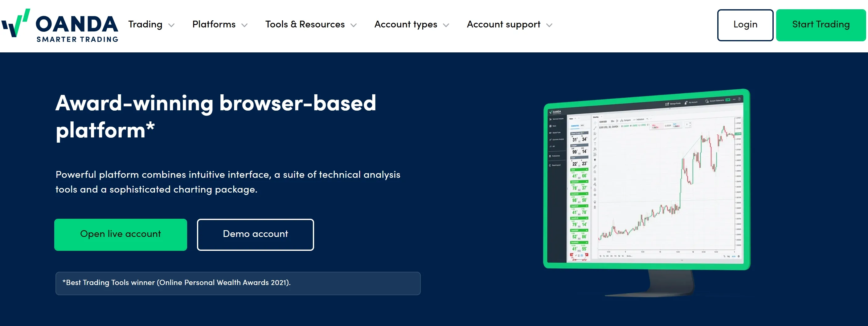Expand the Trading dropdown chevron

click(171, 25)
